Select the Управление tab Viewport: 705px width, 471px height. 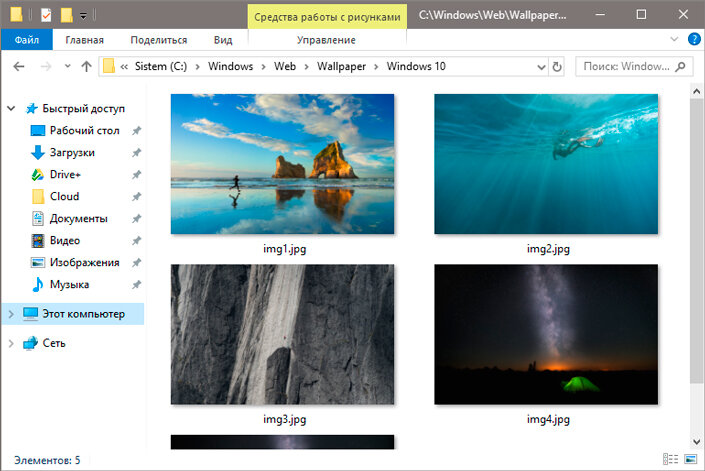pyautogui.click(x=326, y=40)
